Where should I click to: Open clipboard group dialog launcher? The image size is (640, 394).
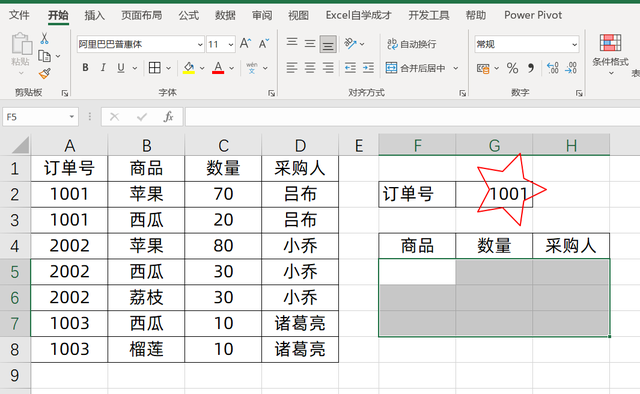(x=64, y=93)
